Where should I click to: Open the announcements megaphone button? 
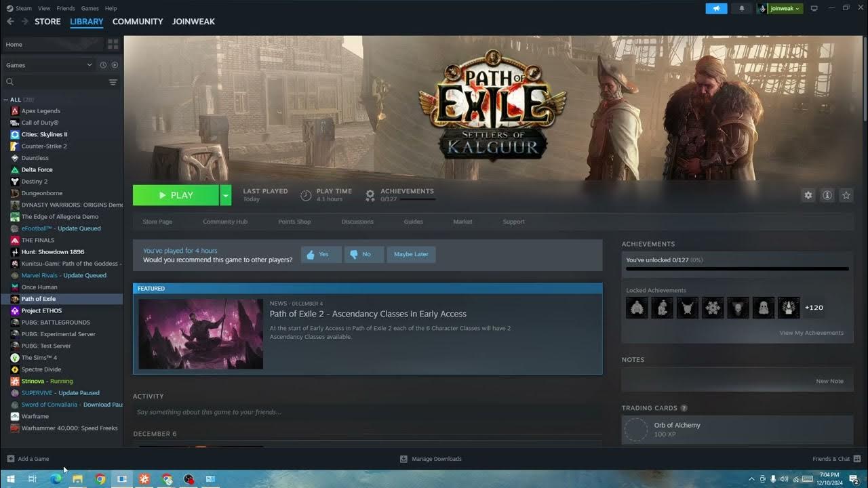[x=716, y=8]
